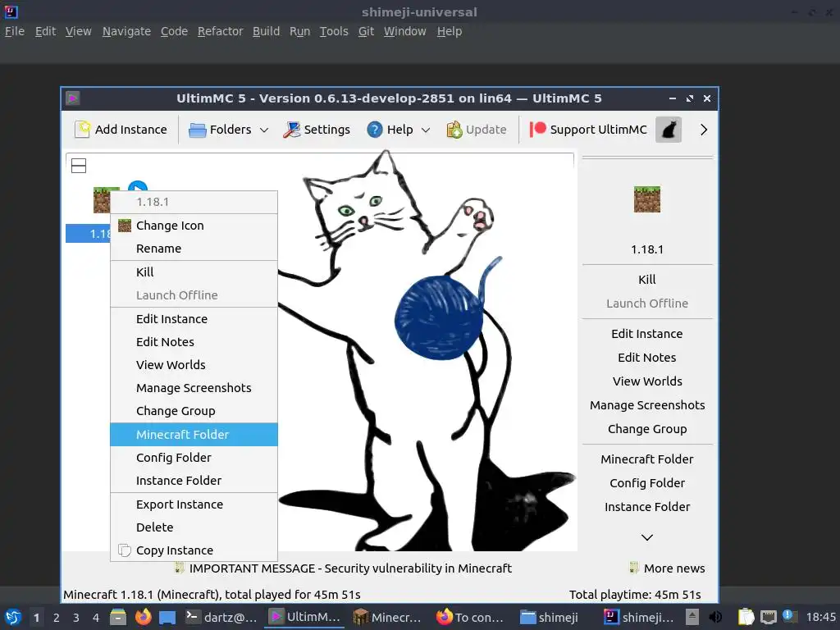840x630 pixels.
Task: Click Manage Screenshots in right sidebar
Action: [x=647, y=405]
